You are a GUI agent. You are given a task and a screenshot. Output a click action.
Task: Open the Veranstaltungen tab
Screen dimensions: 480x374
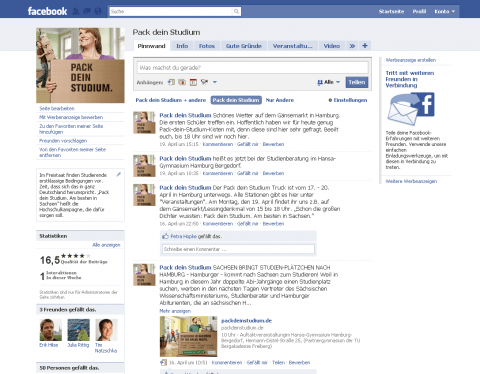(x=293, y=46)
